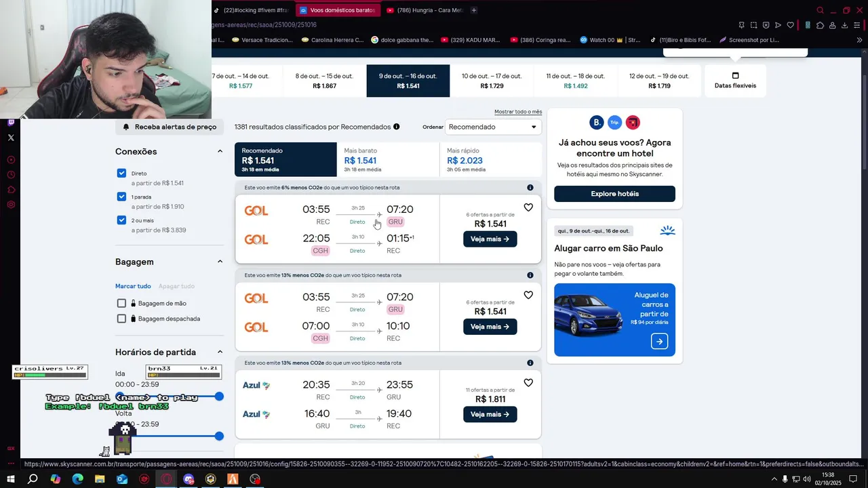Click Receba alertas de preço button
The width and height of the screenshot is (868, 488).
point(170,127)
